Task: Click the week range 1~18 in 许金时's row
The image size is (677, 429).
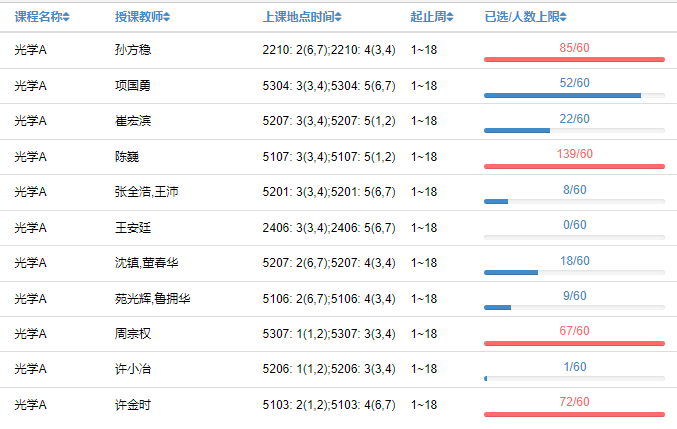Action: [424, 404]
